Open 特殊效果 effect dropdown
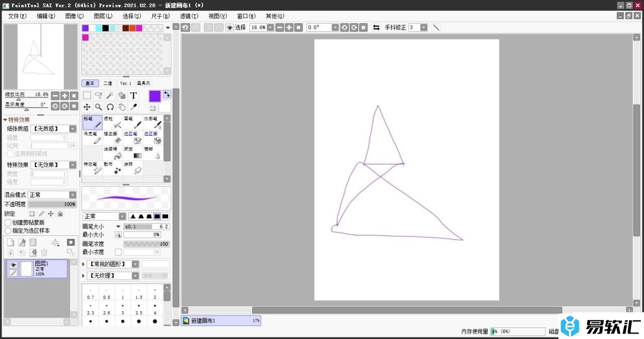This screenshot has height=339, width=644. 53,165
